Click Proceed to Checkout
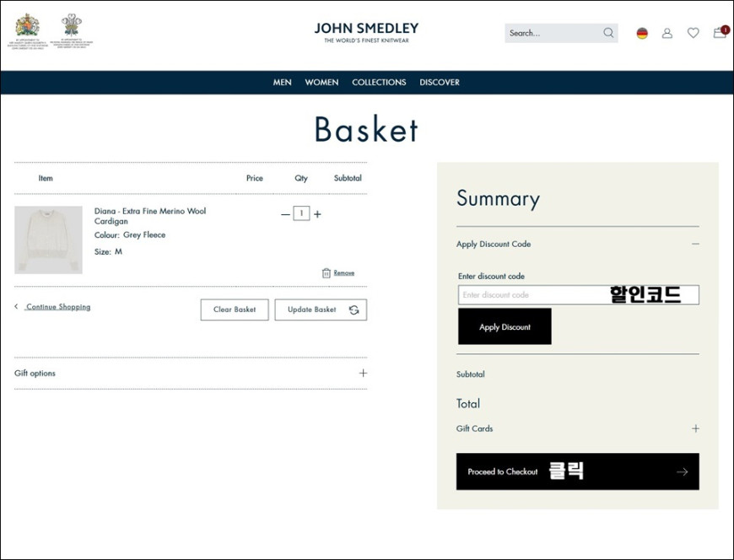 click(x=578, y=471)
